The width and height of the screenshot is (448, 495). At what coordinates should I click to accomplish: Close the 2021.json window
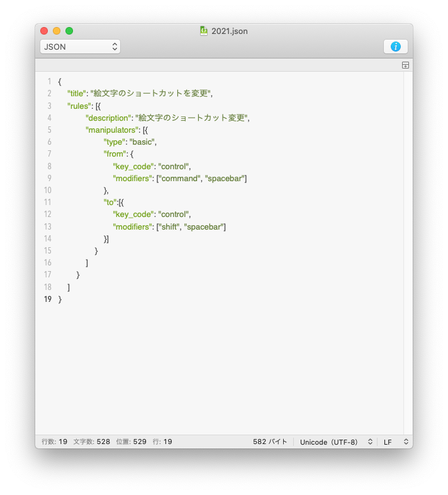(44, 31)
